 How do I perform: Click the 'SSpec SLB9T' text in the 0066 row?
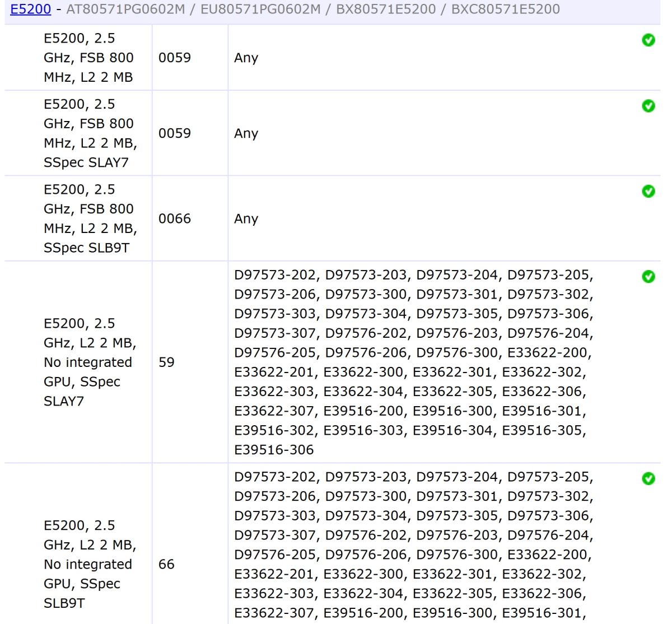click(x=86, y=248)
